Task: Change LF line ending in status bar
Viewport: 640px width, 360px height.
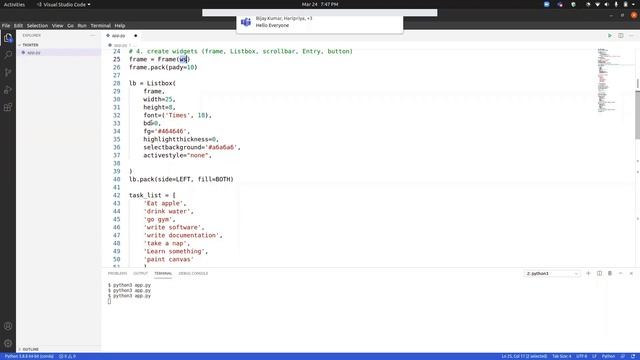Action: (594, 356)
